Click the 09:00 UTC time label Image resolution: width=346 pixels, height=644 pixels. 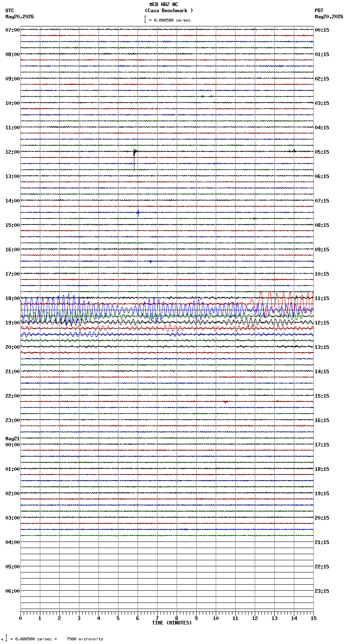(13, 79)
